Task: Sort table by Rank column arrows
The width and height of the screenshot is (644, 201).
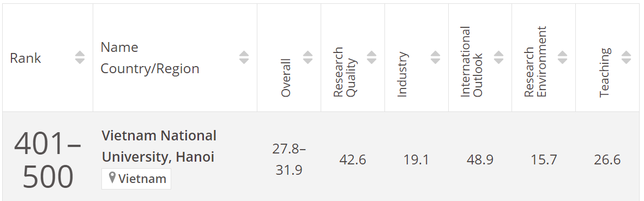Action: click(x=80, y=57)
